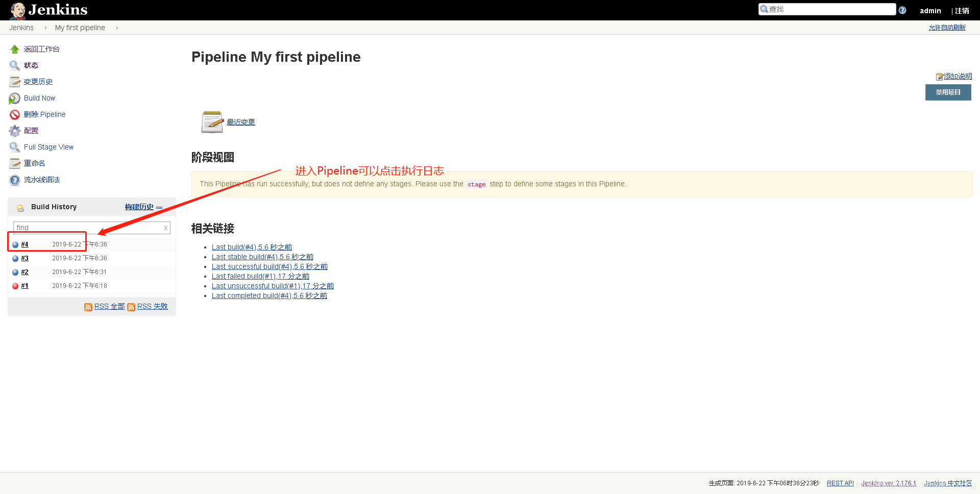The height and width of the screenshot is (494, 980).
Task: Select 重命名 in the sidebar
Action: point(35,163)
